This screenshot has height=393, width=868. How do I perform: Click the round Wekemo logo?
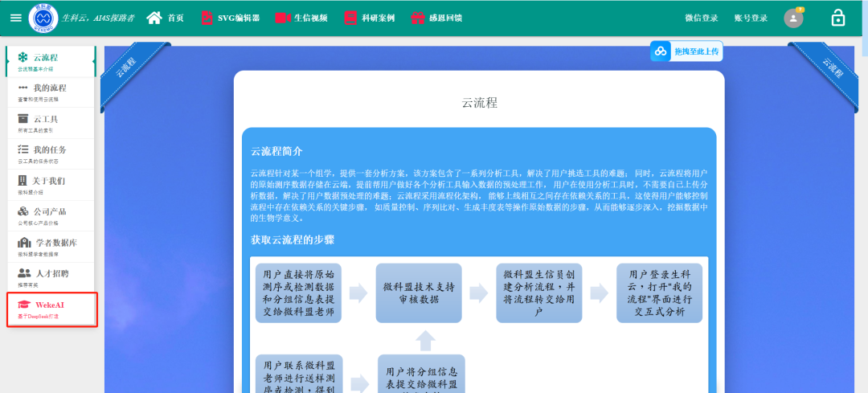[x=43, y=18]
